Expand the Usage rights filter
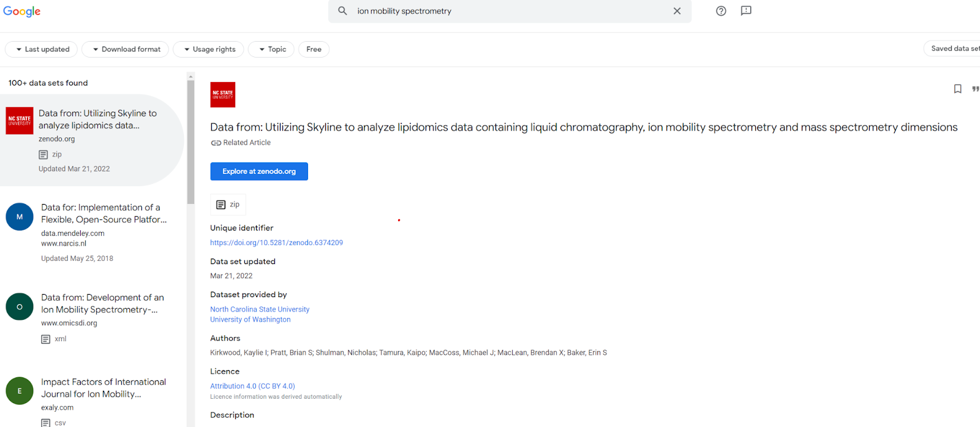The image size is (980, 427). click(x=208, y=49)
